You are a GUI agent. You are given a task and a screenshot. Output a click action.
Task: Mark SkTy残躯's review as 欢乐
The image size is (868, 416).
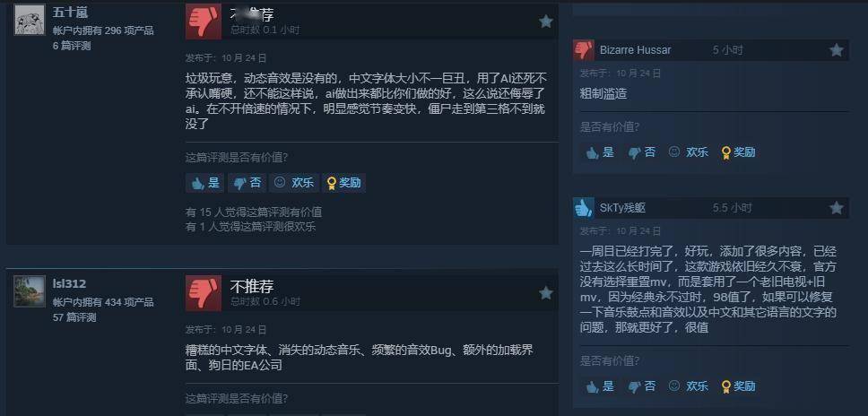click(689, 386)
